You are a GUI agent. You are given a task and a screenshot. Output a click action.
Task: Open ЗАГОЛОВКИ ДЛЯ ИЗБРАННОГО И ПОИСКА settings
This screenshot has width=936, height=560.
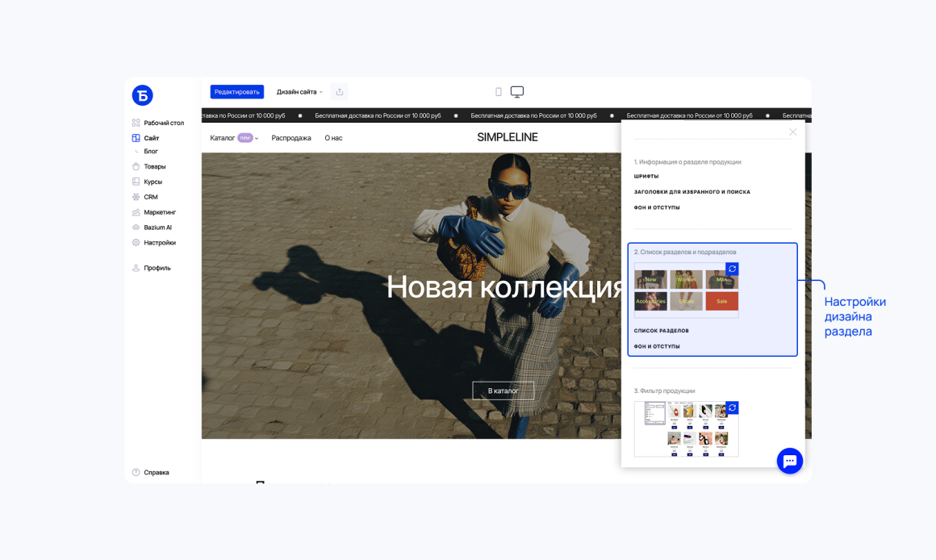point(692,191)
